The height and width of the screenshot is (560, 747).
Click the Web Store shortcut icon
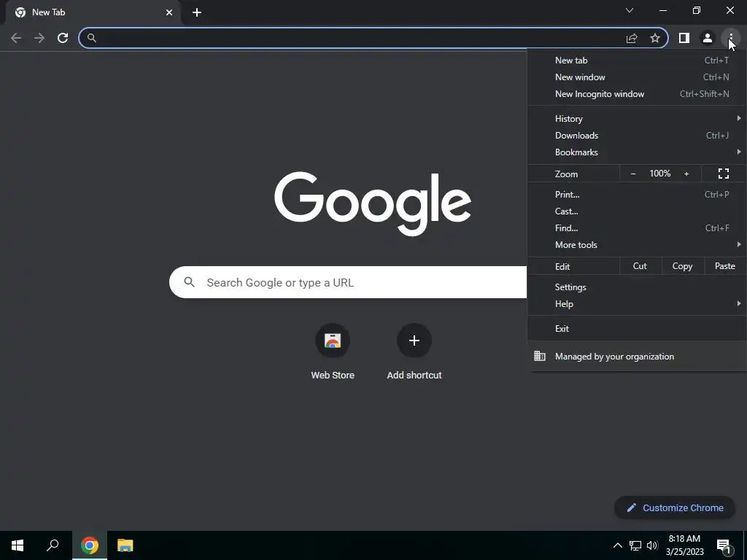[x=333, y=341]
